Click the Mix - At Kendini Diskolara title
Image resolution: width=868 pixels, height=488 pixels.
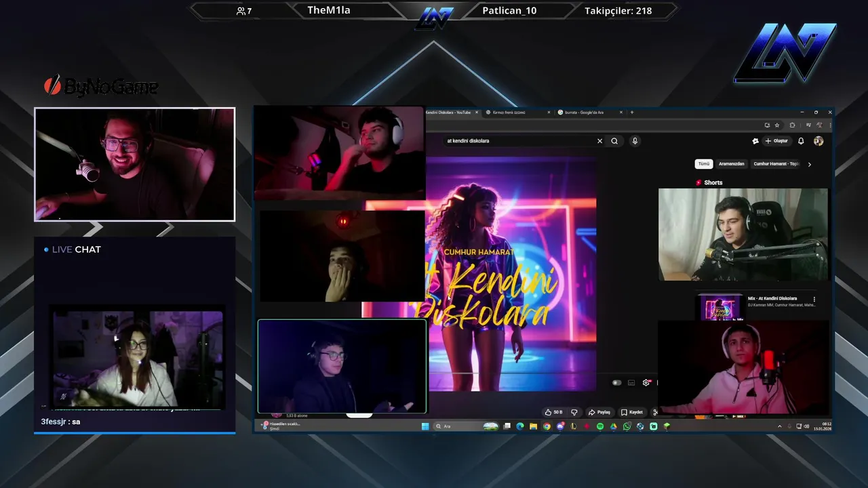(x=772, y=298)
